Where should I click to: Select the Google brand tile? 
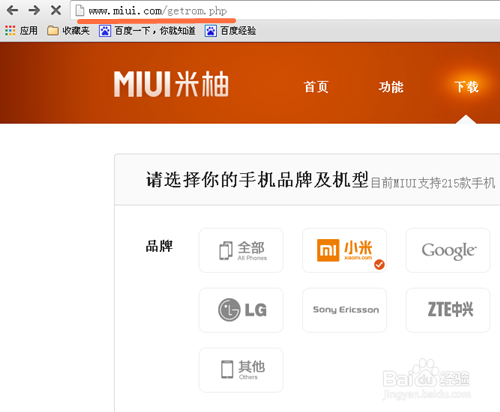point(448,250)
